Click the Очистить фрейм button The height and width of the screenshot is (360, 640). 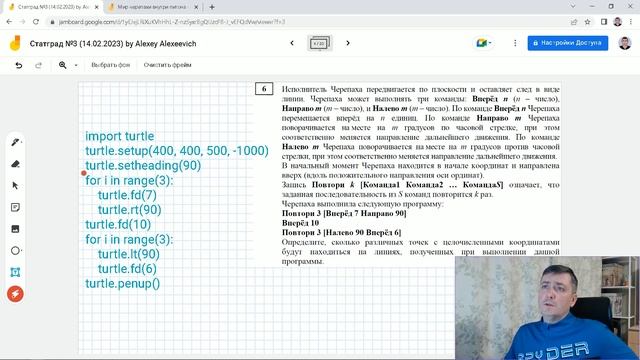pyautogui.click(x=167, y=65)
